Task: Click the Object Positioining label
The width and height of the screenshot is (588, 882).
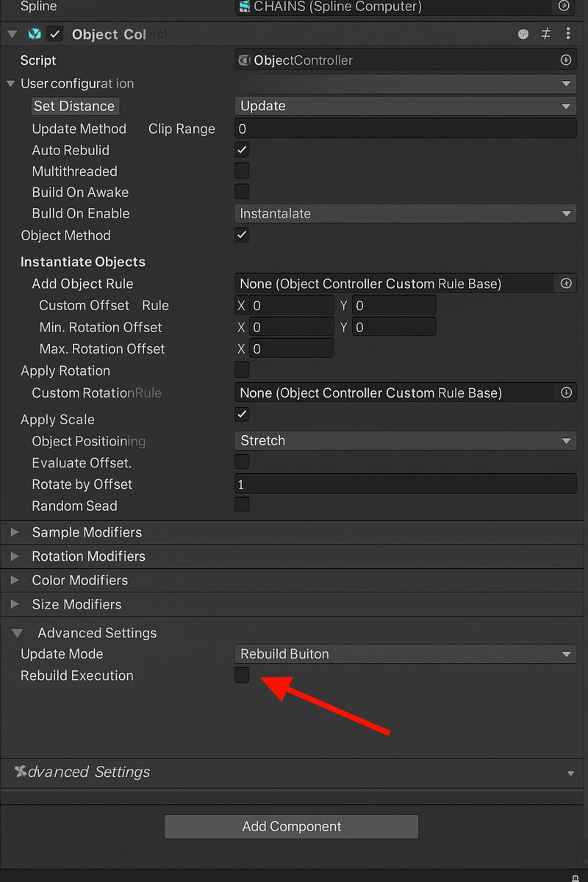Action: (89, 441)
